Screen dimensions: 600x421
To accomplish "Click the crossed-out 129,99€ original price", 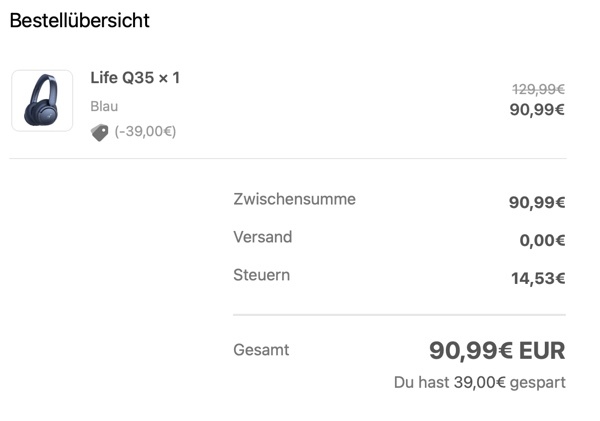I will tap(538, 90).
